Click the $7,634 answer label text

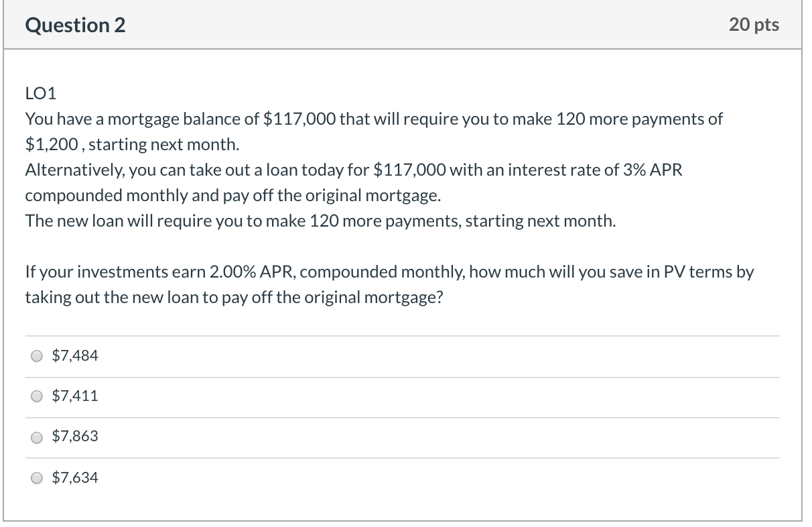tap(74, 478)
